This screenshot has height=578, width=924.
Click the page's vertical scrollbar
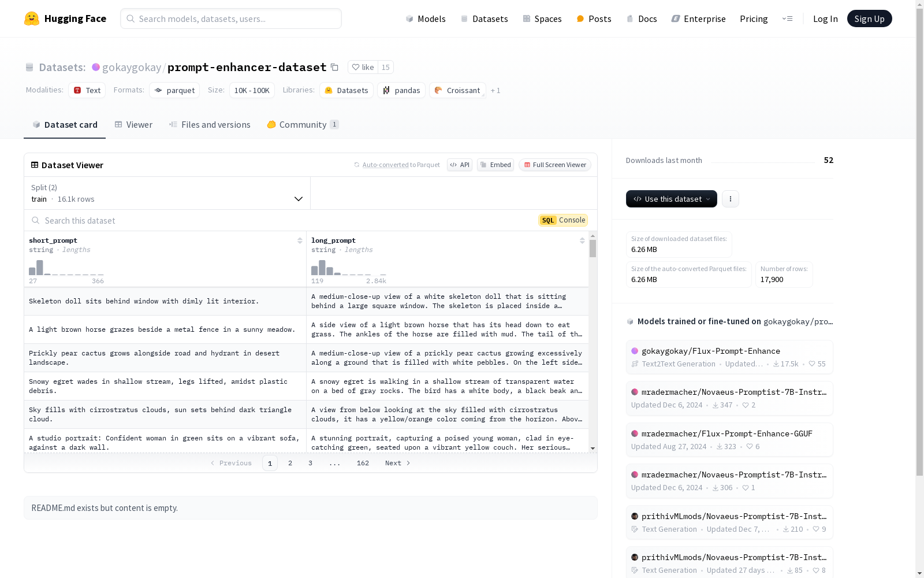coord(919,243)
